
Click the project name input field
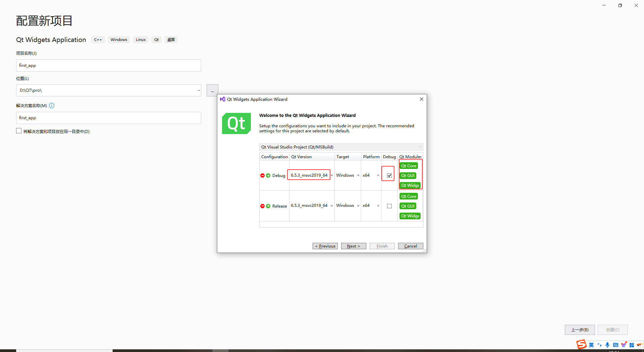(109, 65)
